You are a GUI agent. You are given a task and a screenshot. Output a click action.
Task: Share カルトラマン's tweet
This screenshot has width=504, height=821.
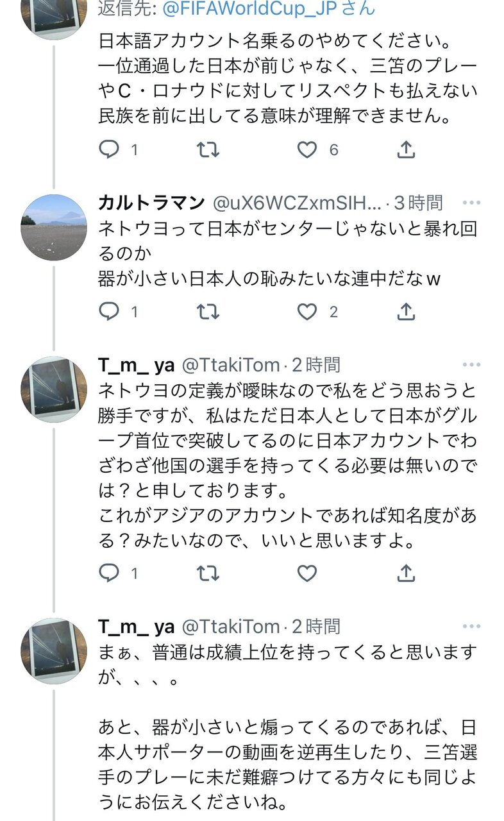[406, 312]
